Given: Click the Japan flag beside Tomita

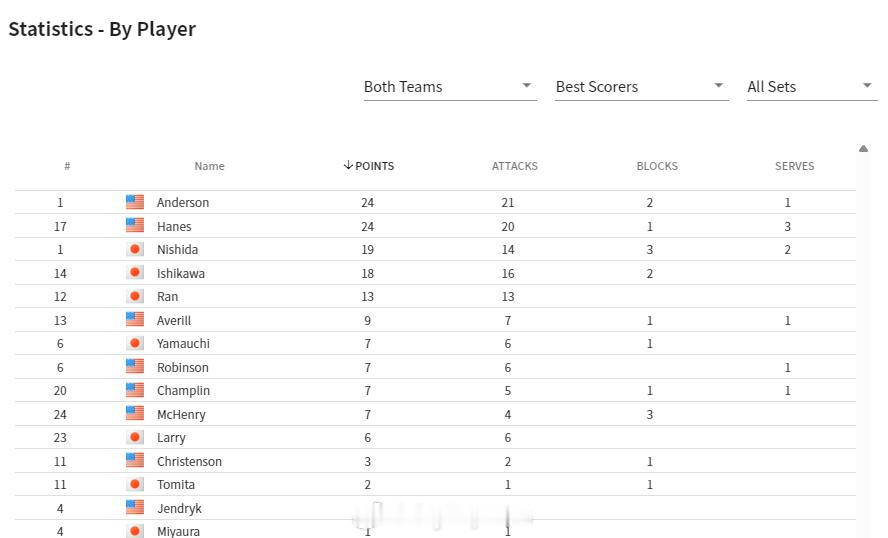Looking at the screenshot, I should tap(135, 484).
